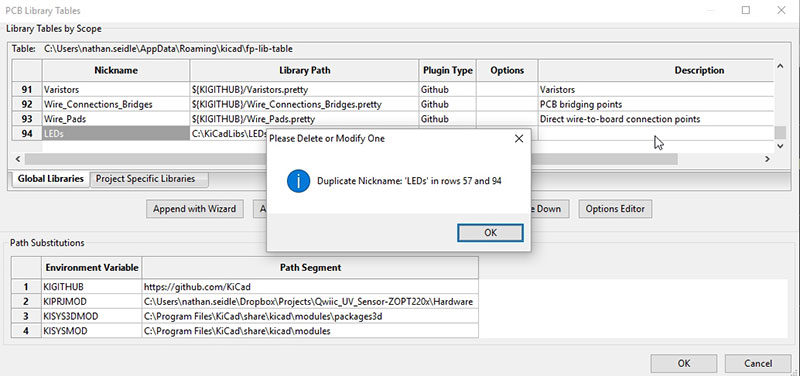Select the highlighted LEDs nickname cell
The height and width of the screenshot is (376, 800).
(x=116, y=134)
